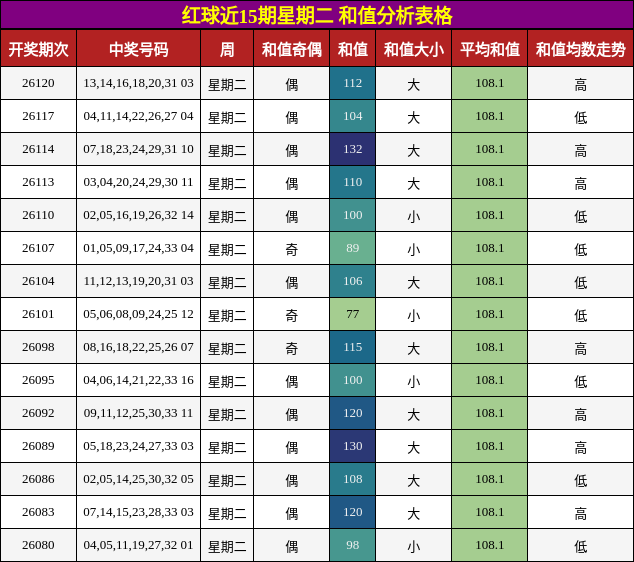The height and width of the screenshot is (562, 634).
Task: Click the 和值均数走势 column header
Action: pyautogui.click(x=581, y=49)
